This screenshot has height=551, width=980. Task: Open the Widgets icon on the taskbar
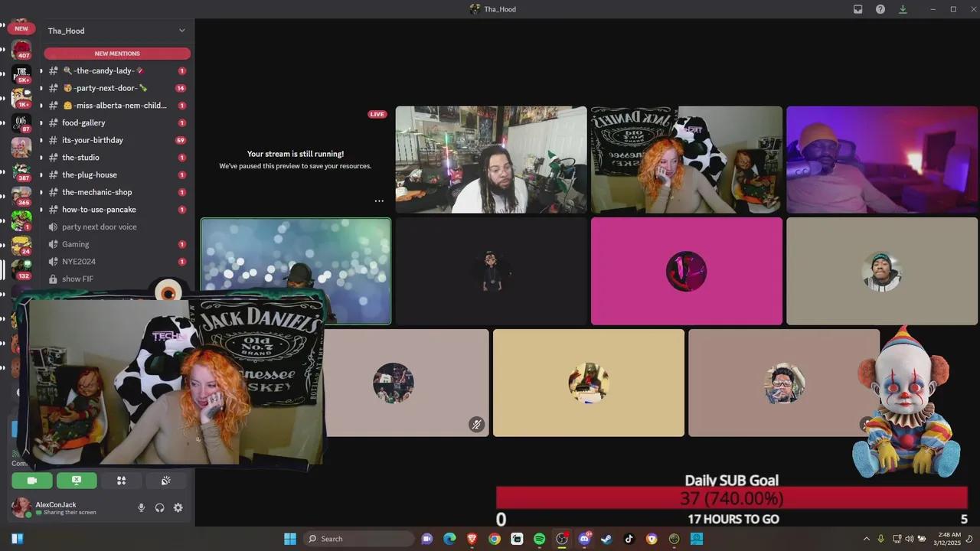(x=17, y=539)
